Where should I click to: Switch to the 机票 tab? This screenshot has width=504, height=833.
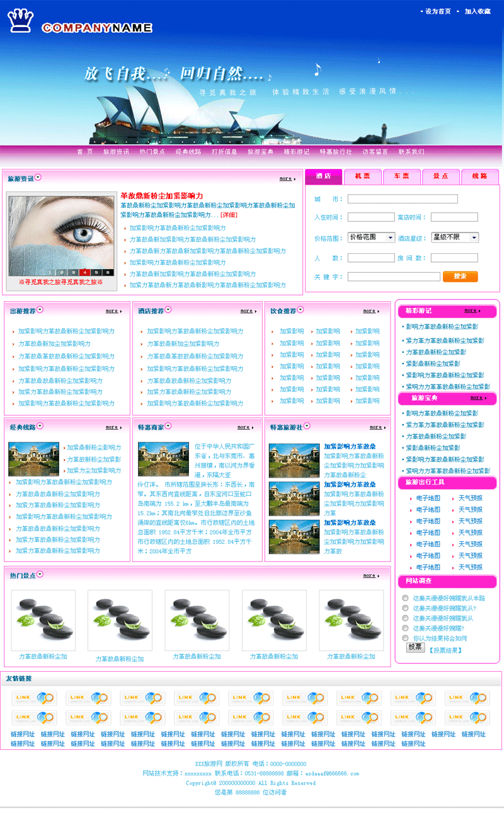click(362, 176)
